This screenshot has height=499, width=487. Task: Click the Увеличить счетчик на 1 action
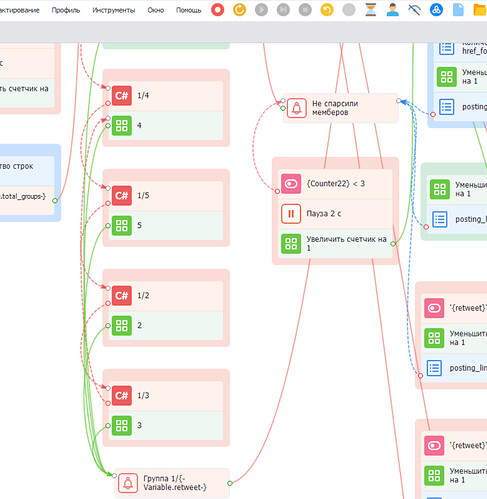tap(335, 244)
